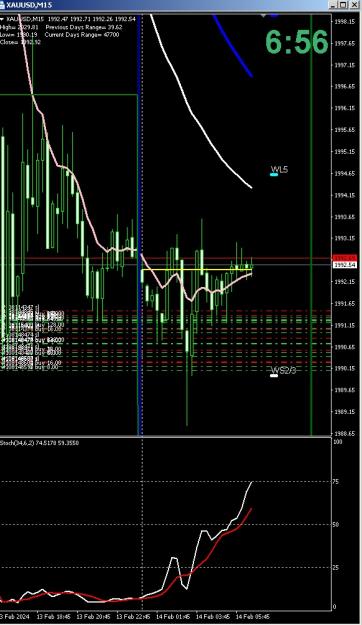This screenshot has height=625, width=362.
Task: Click the blue vertical day separator line
Action: click(139, 224)
